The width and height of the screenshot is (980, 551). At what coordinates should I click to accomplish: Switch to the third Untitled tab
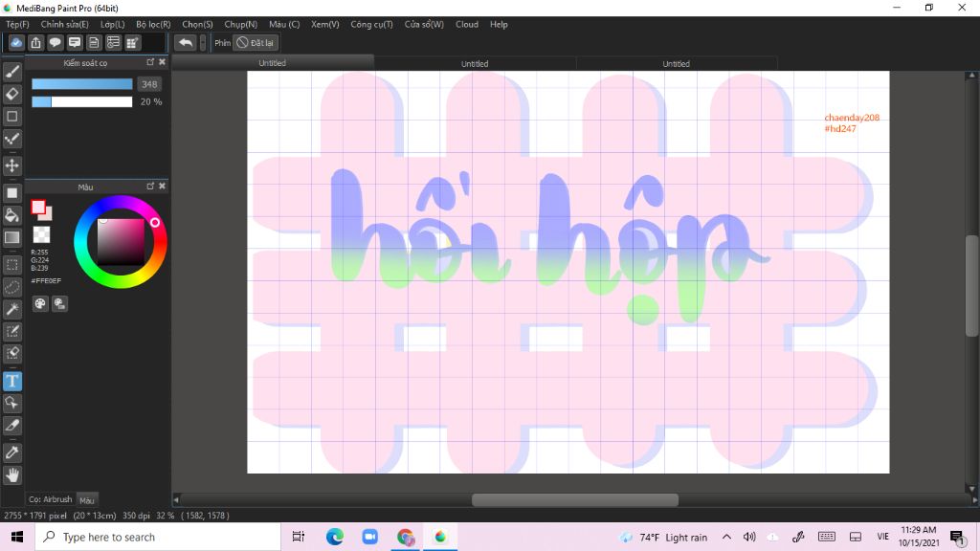click(x=677, y=64)
